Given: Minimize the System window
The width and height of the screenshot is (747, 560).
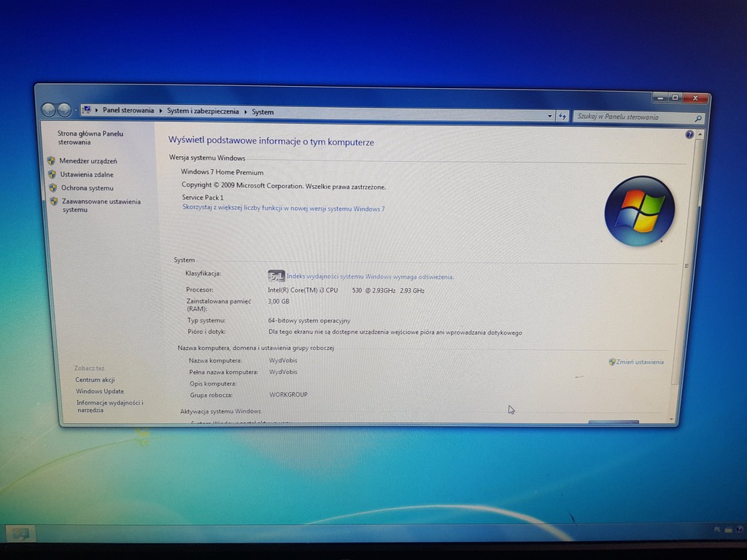Looking at the screenshot, I should pos(659,97).
